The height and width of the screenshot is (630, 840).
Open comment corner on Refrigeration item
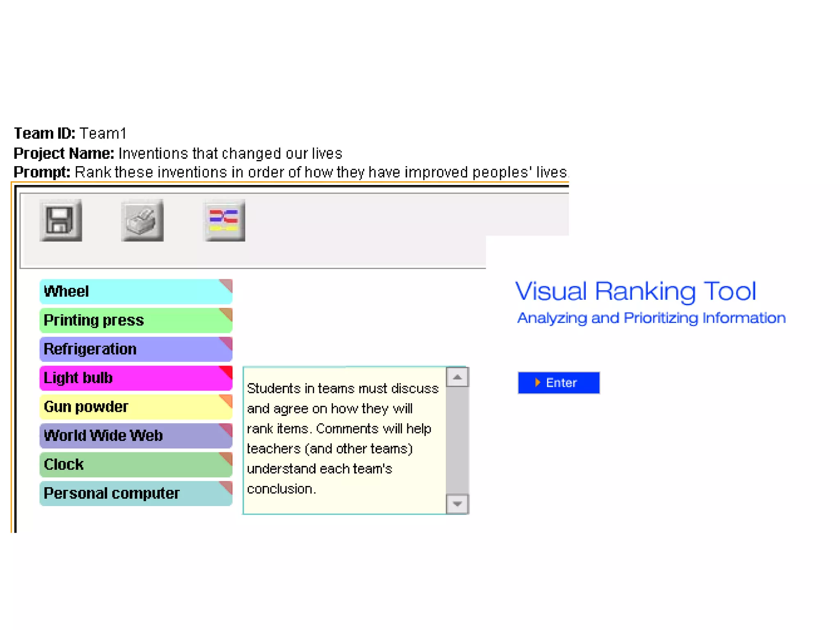228,342
